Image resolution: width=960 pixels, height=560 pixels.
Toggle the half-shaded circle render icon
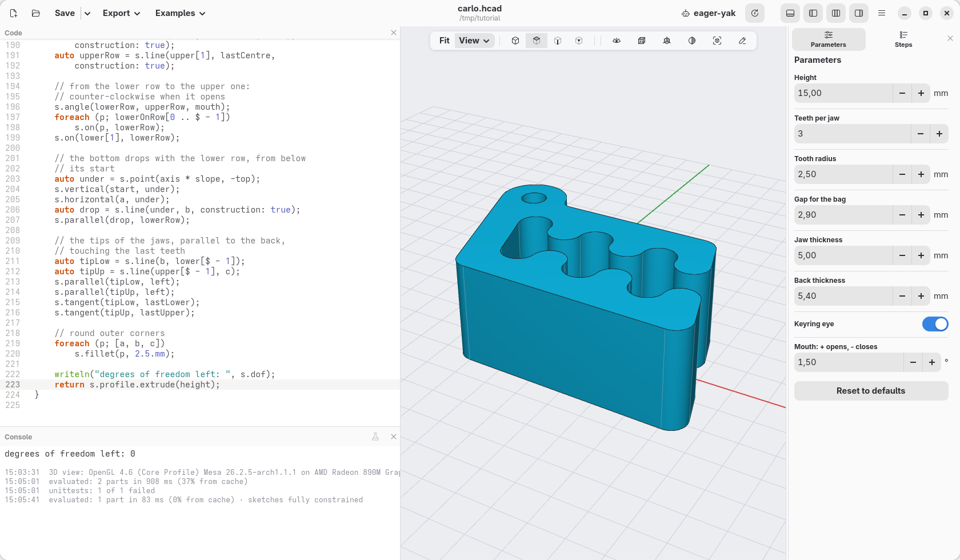(x=692, y=41)
